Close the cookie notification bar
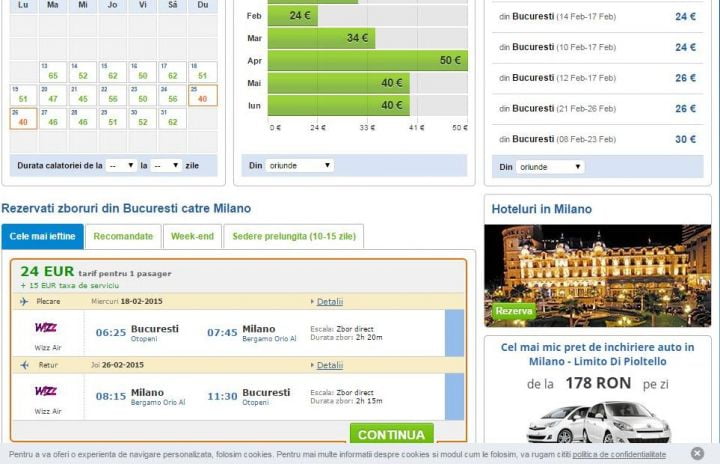 (x=697, y=454)
